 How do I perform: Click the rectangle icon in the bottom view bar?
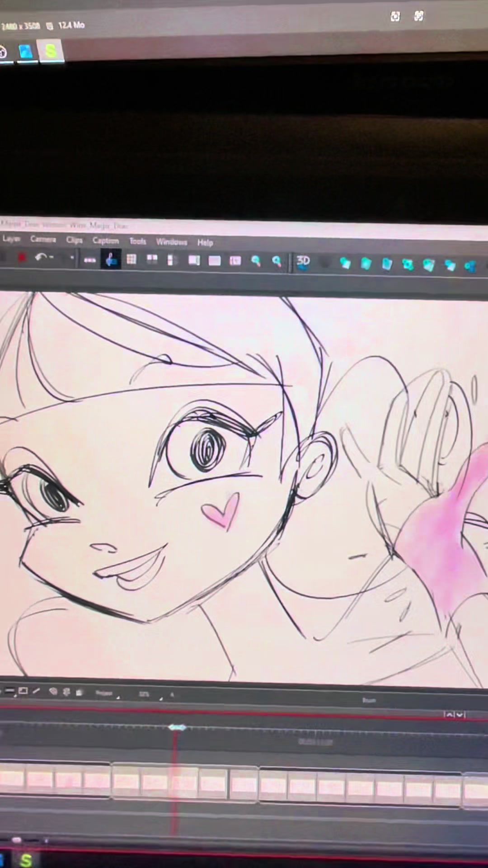23,691
